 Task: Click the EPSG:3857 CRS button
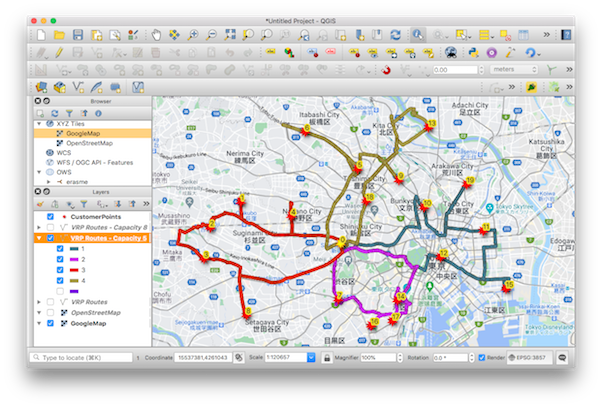pyautogui.click(x=529, y=357)
